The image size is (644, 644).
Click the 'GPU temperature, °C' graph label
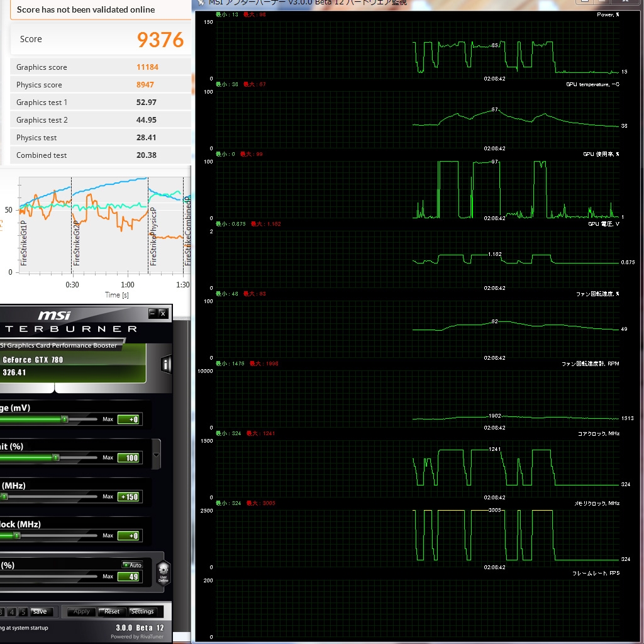(x=592, y=84)
